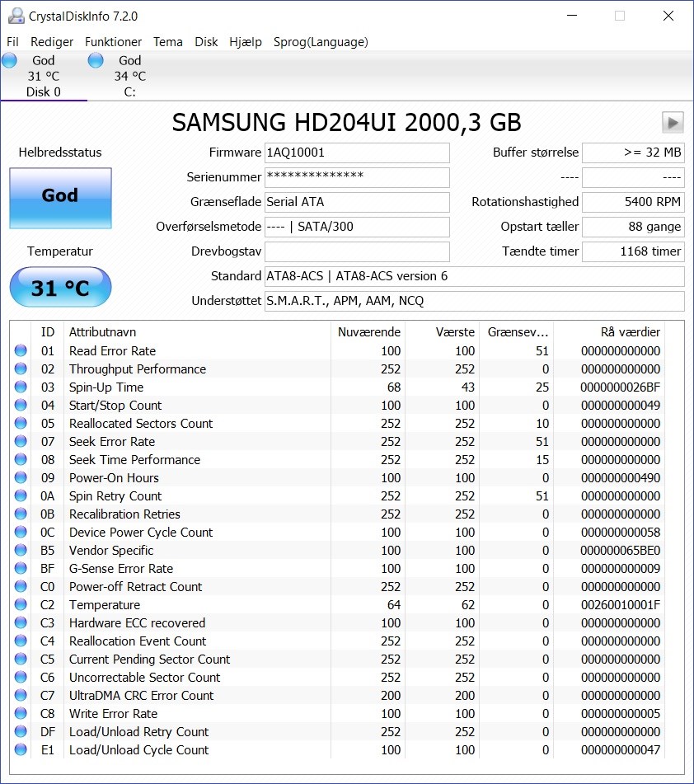Select raw value 00260010001F

tap(621, 605)
